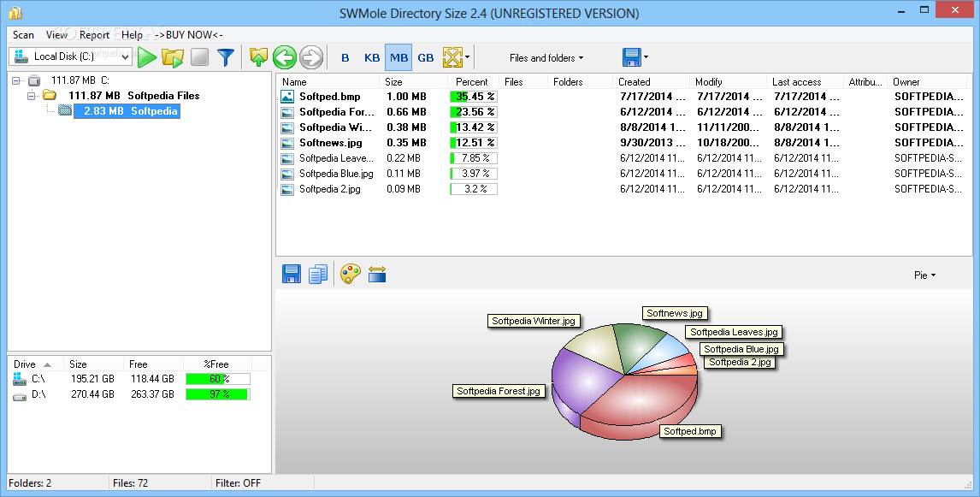The height and width of the screenshot is (497, 980).
Task: Open the Scan menu
Action: coord(23,35)
